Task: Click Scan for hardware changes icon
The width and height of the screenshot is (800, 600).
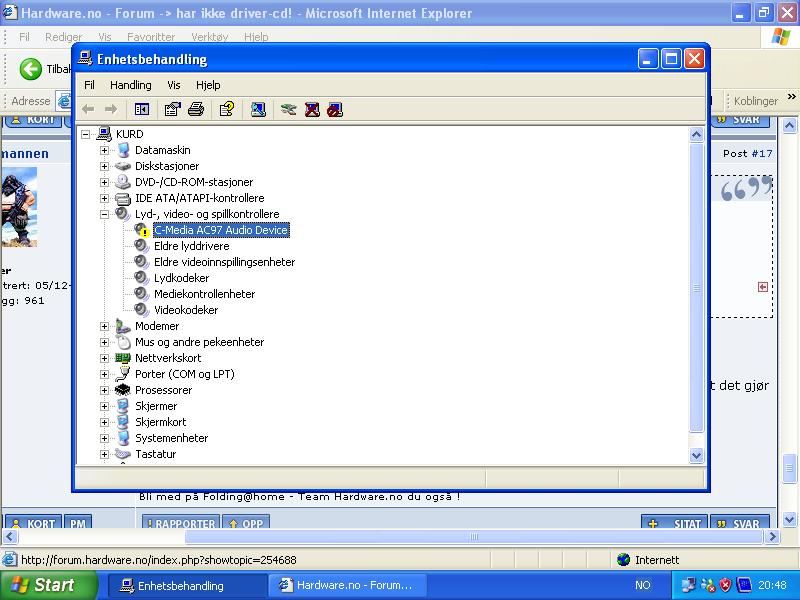Action: [258, 109]
